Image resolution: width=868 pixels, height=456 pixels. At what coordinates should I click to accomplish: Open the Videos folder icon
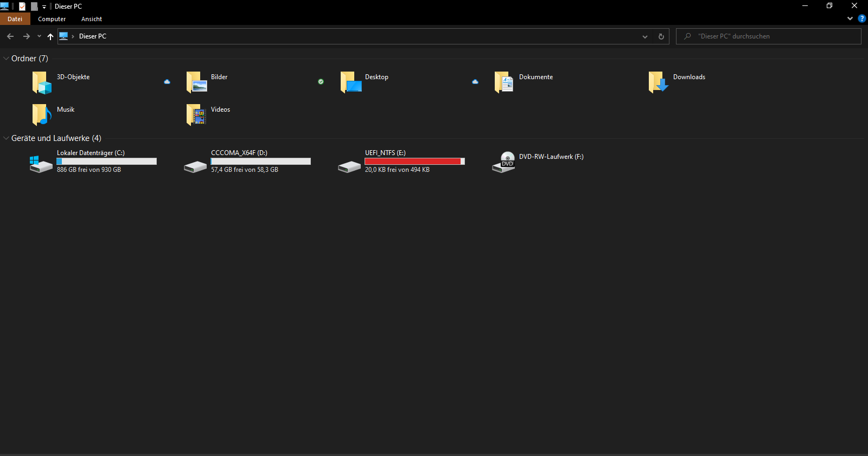pos(196,115)
